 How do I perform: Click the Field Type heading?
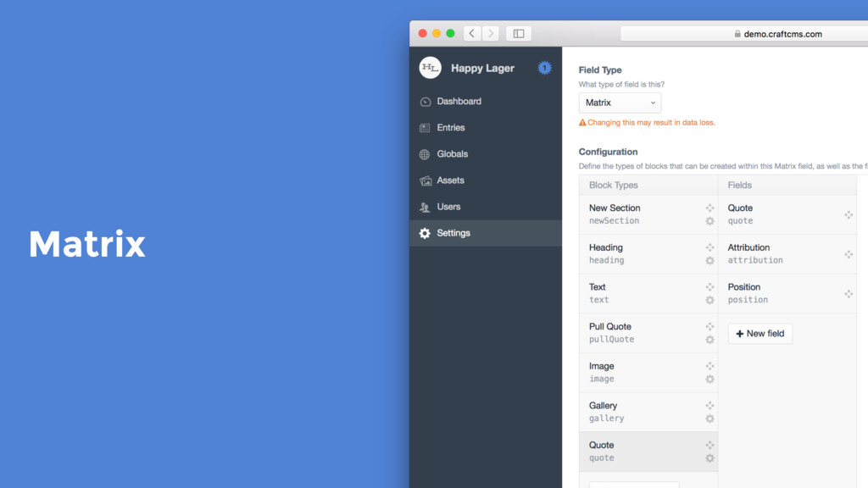pos(600,70)
